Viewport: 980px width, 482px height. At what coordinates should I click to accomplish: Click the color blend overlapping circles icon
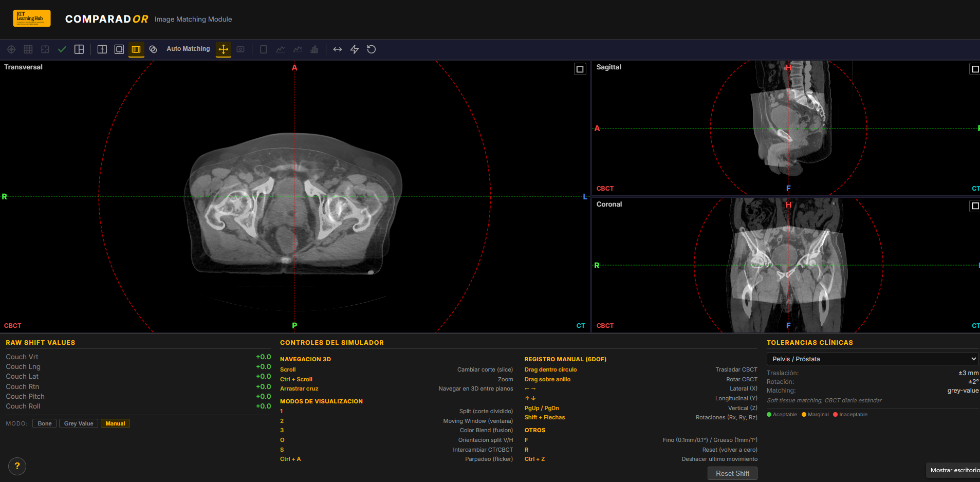[x=153, y=49]
